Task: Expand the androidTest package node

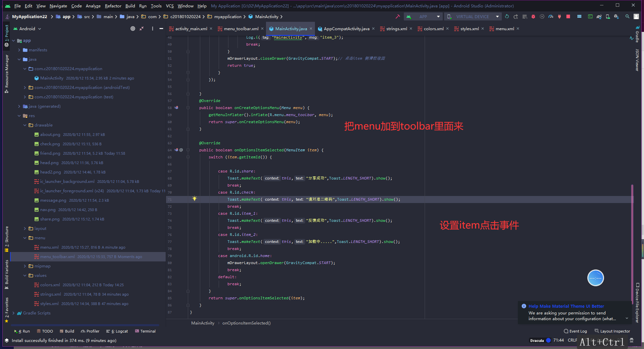Action: pos(25,88)
